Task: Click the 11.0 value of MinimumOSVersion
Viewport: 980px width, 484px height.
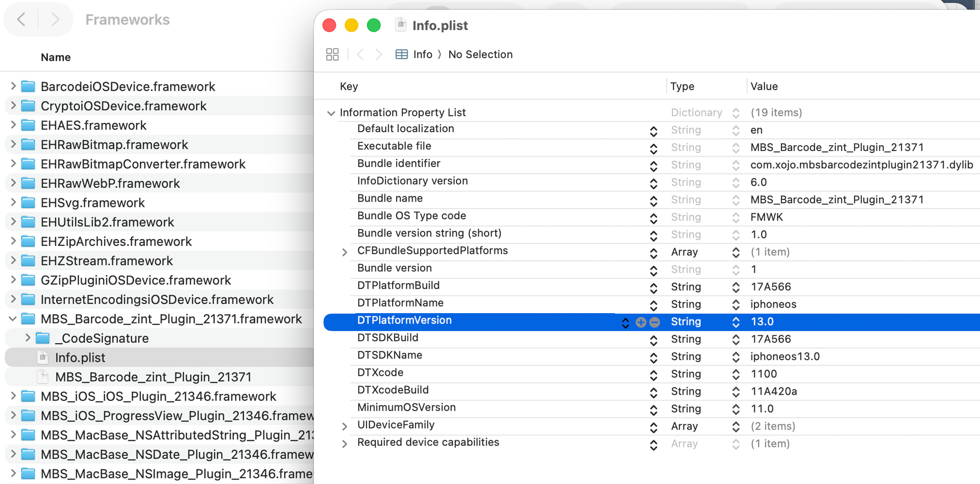Action: [x=762, y=409]
